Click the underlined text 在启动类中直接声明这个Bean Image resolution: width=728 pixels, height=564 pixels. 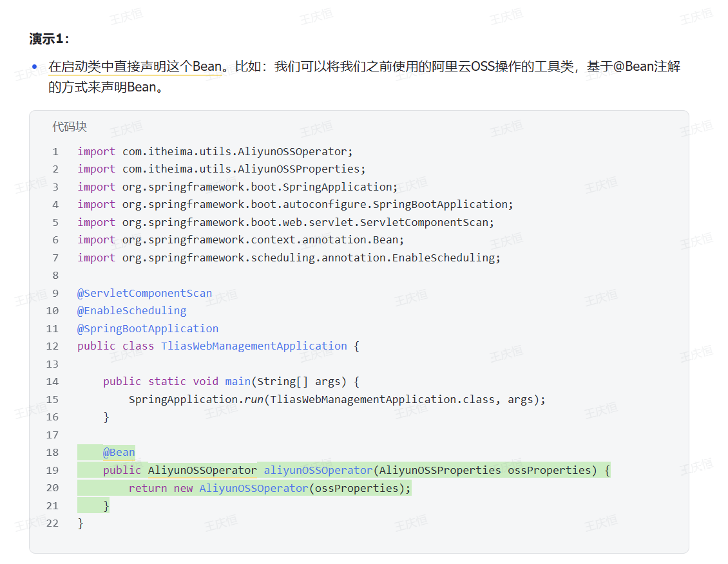pyautogui.click(x=135, y=66)
